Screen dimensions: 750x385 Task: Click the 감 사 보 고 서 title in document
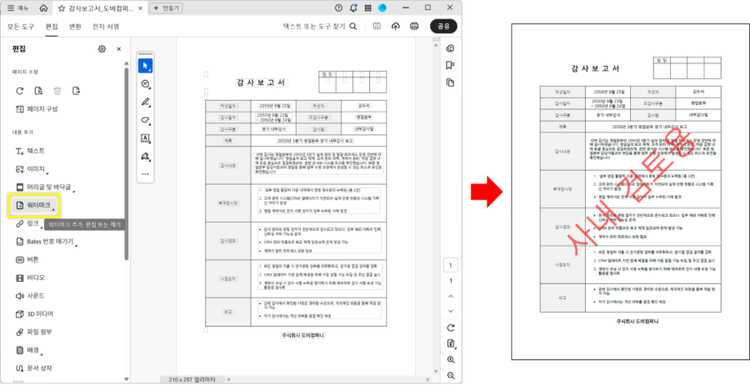261,83
